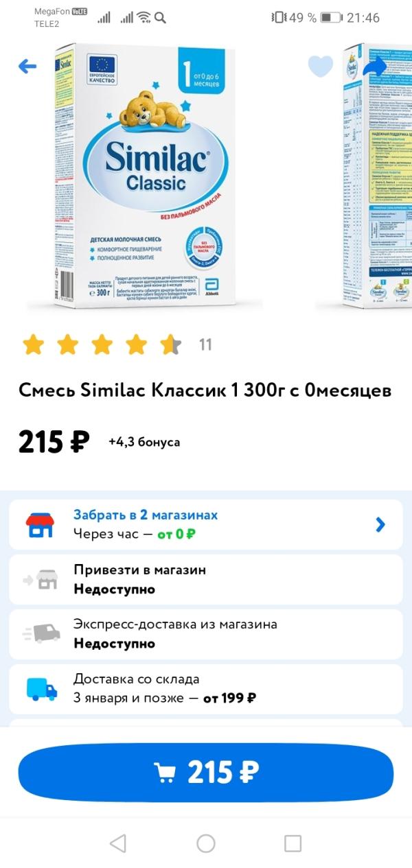Tap the blue share arrow icon
This screenshot has height=868, width=412.
pyautogui.click(x=375, y=67)
